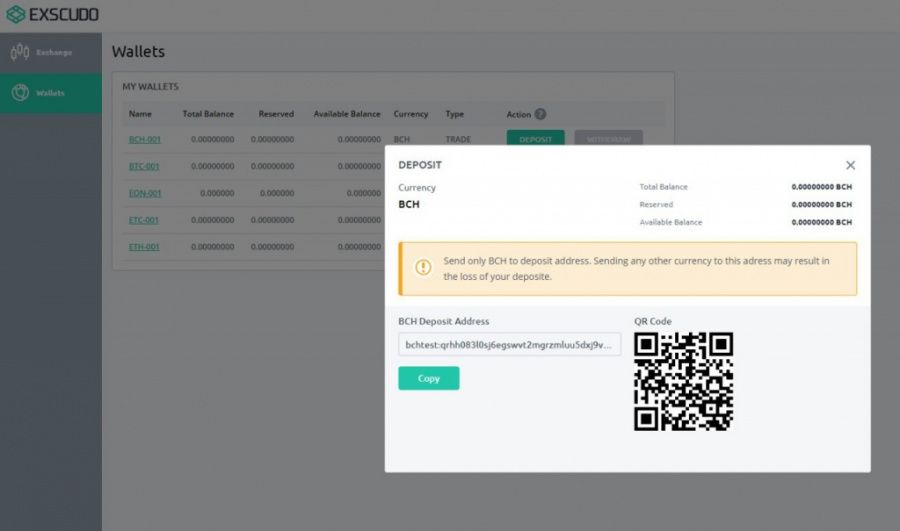
Task: Click Available Balance value in dialog
Action: click(821, 223)
